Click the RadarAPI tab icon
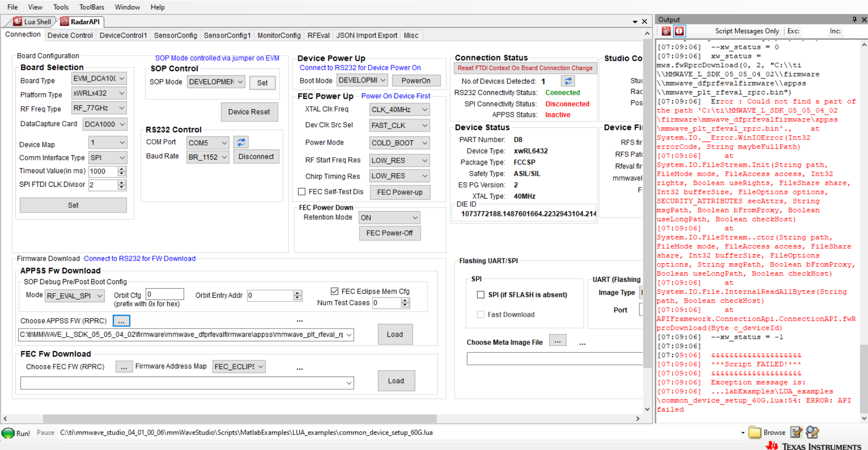This screenshot has width=868, height=450. click(64, 21)
